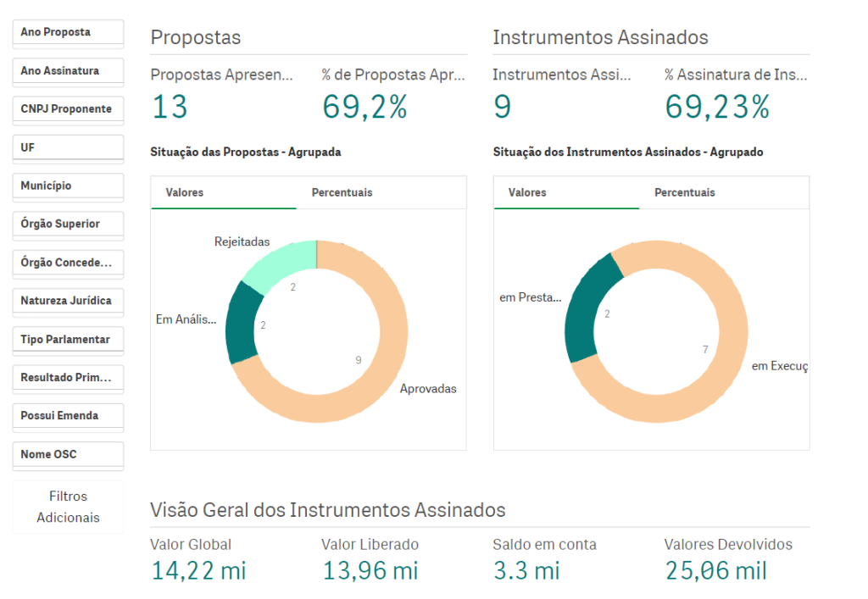The width and height of the screenshot is (868, 599).
Task: Click the Filtros Adicionais button
Action: tap(68, 507)
